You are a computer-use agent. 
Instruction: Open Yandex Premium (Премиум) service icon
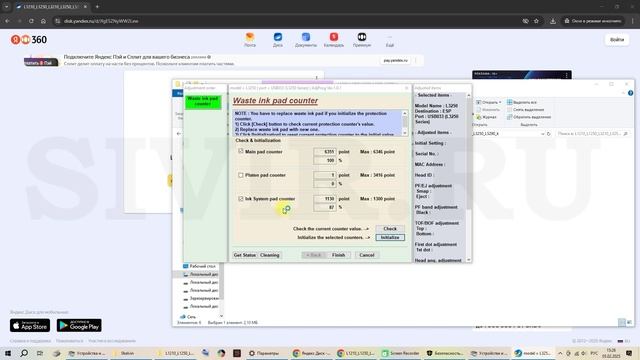click(x=362, y=40)
